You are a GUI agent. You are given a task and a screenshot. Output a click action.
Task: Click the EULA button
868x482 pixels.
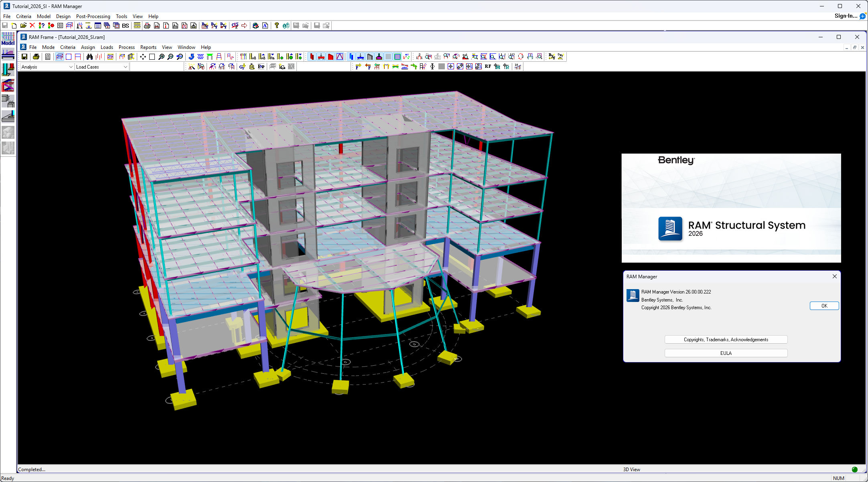[x=726, y=353]
